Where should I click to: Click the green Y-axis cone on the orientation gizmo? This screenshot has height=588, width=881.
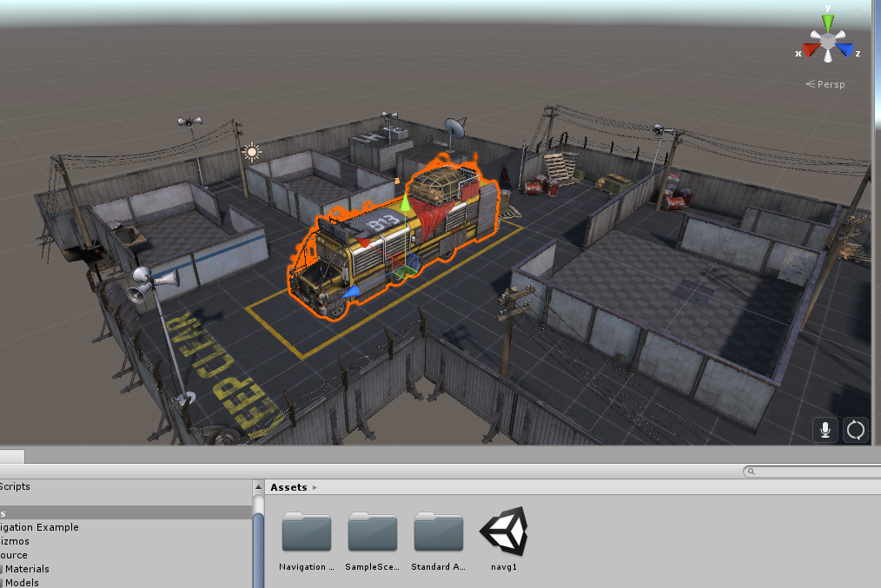point(828,23)
